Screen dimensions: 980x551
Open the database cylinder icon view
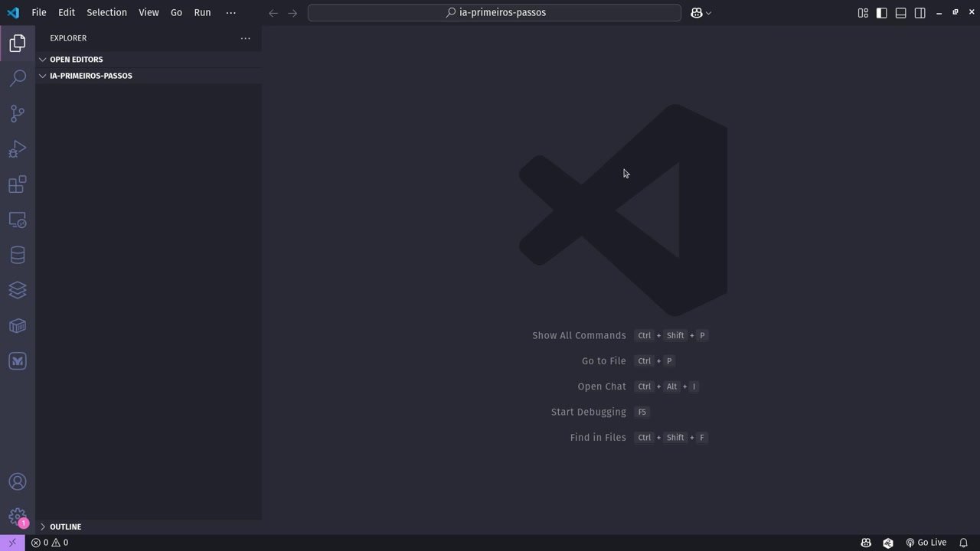(x=17, y=255)
